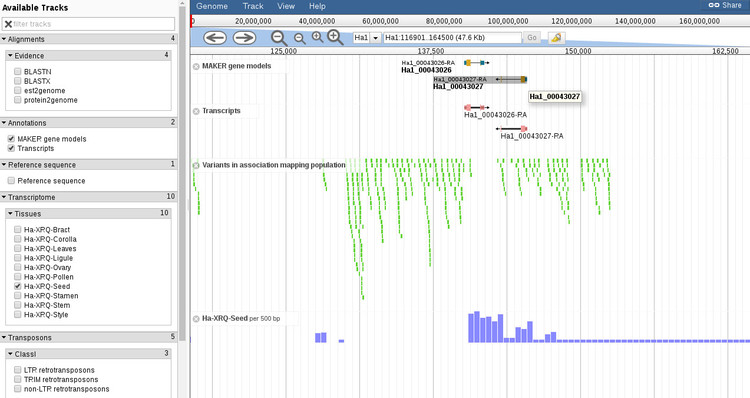Image resolution: width=750 pixels, height=398 pixels.
Task: Click the large zoom out magnifier
Action: coord(279,38)
